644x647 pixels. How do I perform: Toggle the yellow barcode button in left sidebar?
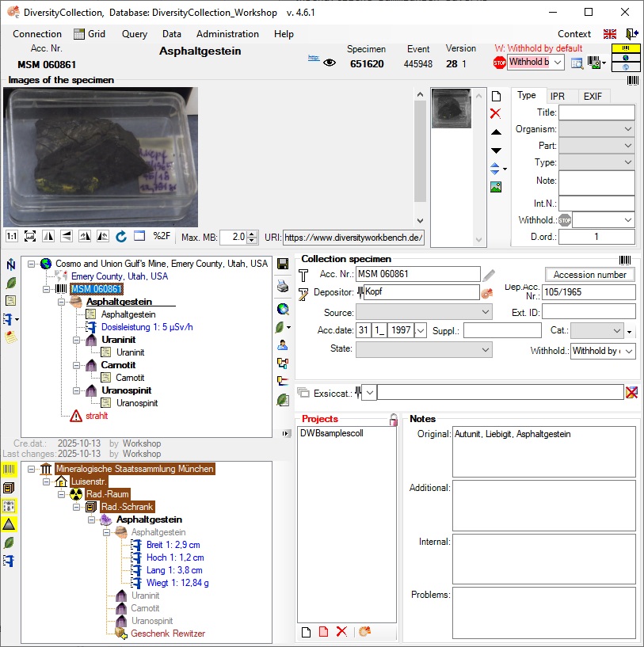(10, 470)
